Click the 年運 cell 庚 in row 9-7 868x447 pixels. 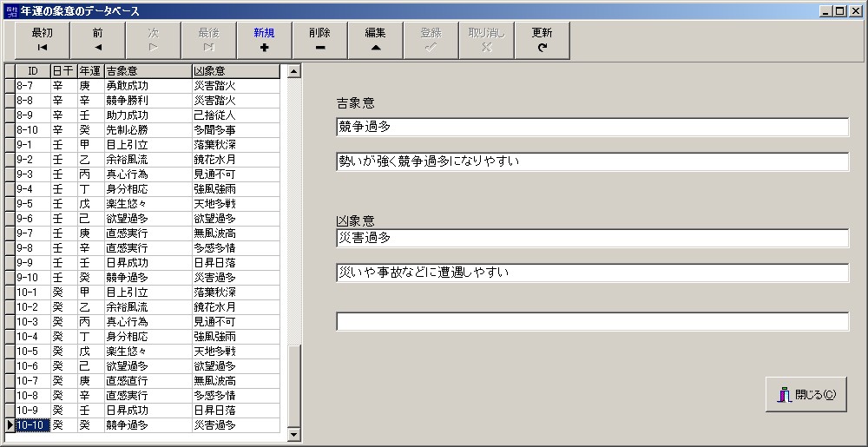click(x=91, y=233)
